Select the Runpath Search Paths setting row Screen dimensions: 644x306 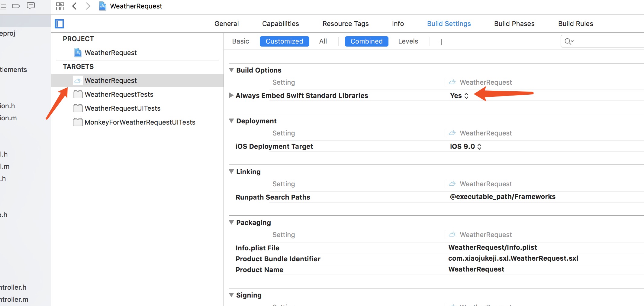[x=436, y=197]
